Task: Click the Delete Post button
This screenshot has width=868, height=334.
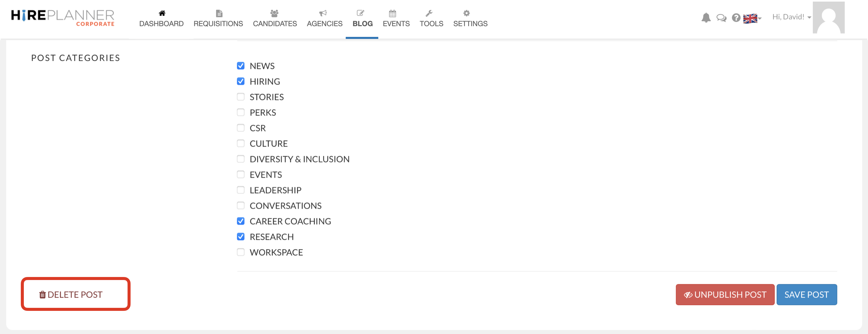Action: [71, 295]
